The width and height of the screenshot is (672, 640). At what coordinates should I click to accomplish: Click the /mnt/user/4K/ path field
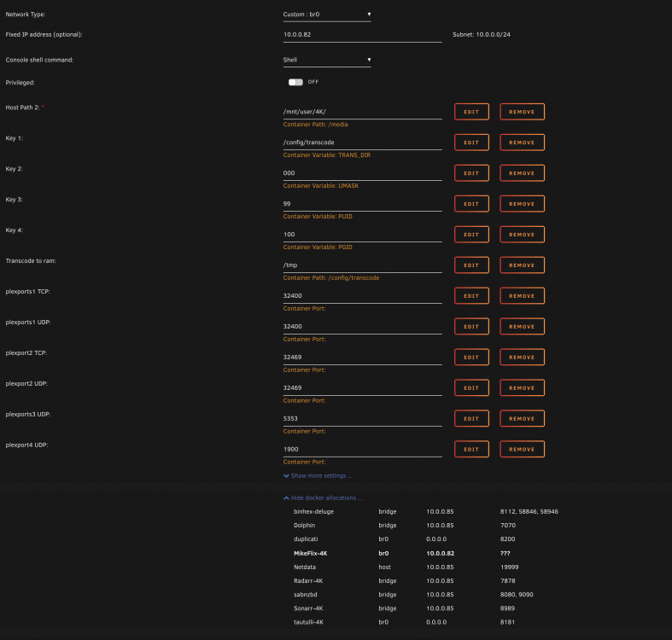tap(362, 112)
